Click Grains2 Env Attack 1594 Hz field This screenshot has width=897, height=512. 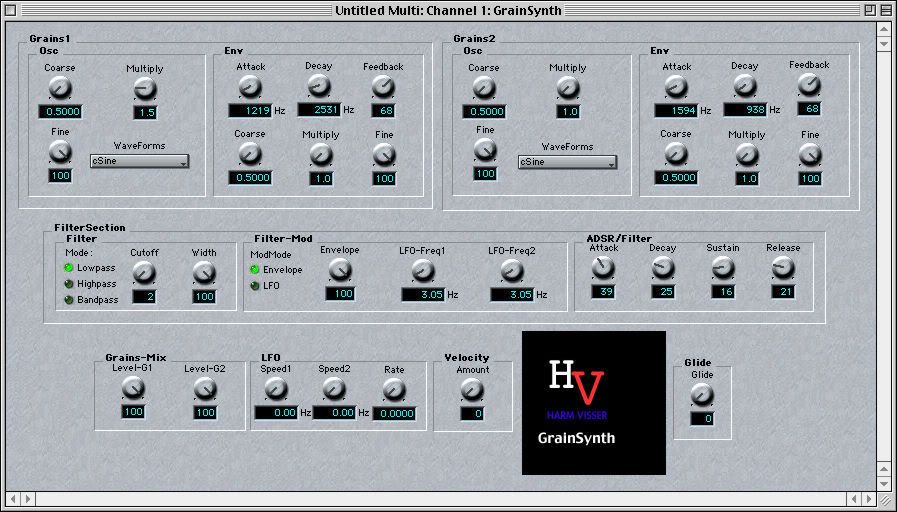[676, 110]
